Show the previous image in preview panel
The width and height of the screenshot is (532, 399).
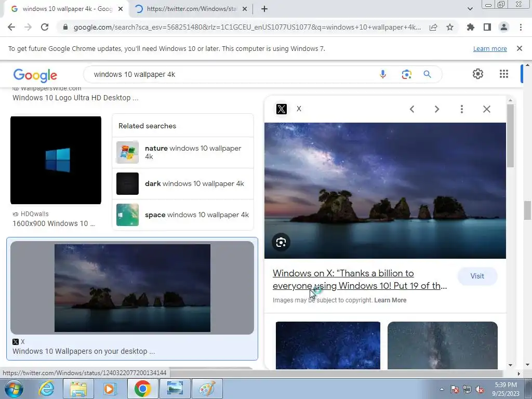tap(412, 109)
